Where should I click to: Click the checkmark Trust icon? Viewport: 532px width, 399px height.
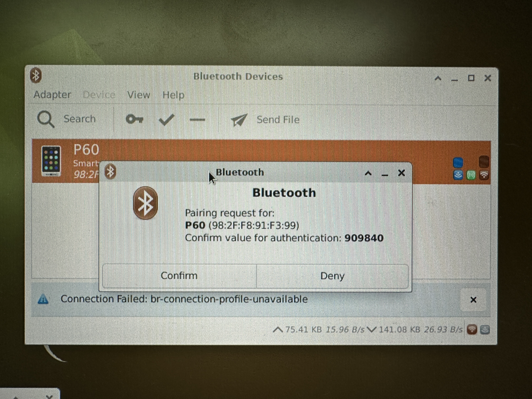166,120
